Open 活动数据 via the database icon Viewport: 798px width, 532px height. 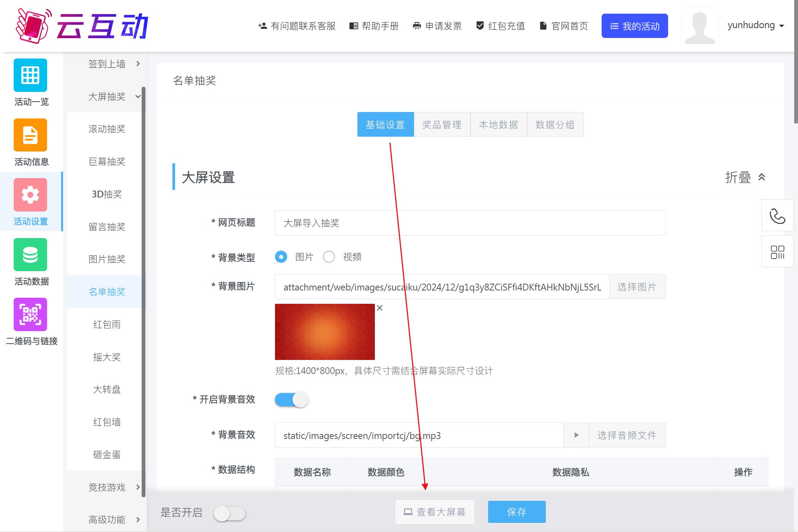click(30, 262)
